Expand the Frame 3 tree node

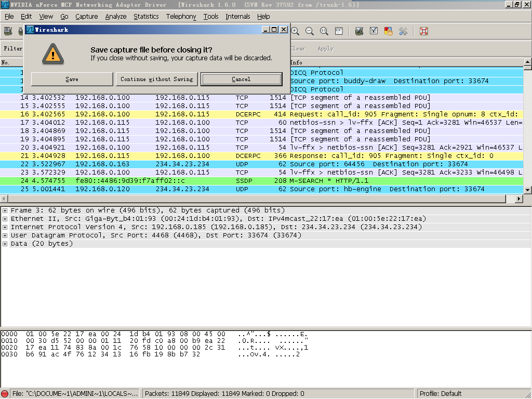(5, 211)
